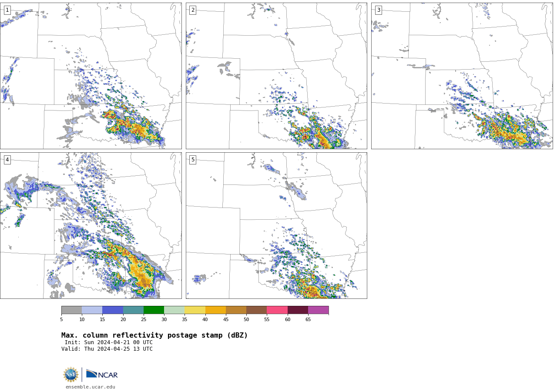Click the panel number label '2'
Image resolution: width=557 pixels, height=392 pixels.
click(193, 10)
